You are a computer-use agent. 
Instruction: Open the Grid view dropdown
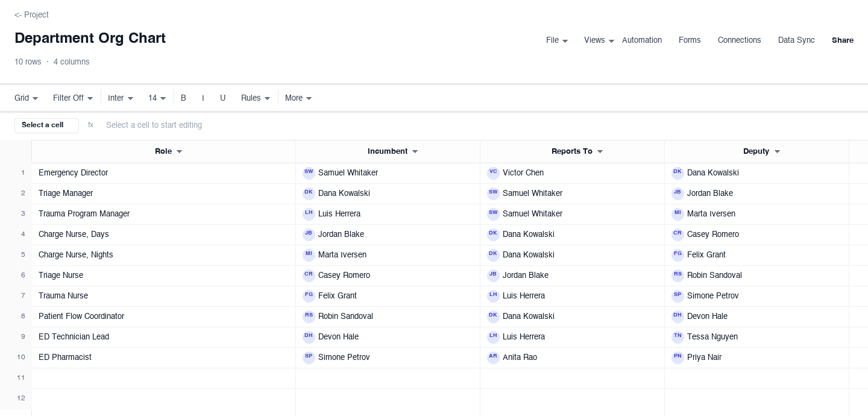(x=27, y=98)
